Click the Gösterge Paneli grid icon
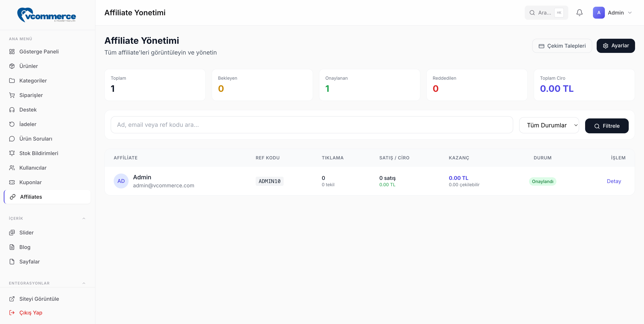The image size is (644, 324). pyautogui.click(x=12, y=51)
